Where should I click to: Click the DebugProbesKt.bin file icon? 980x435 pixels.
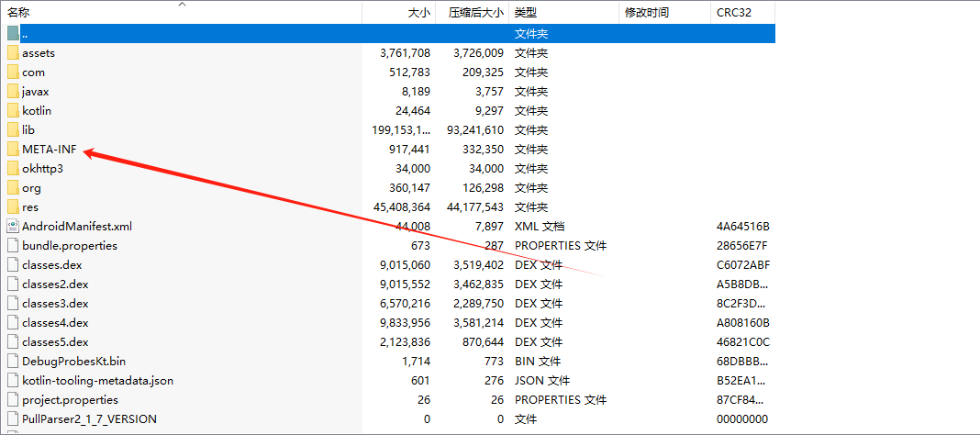[13, 362]
